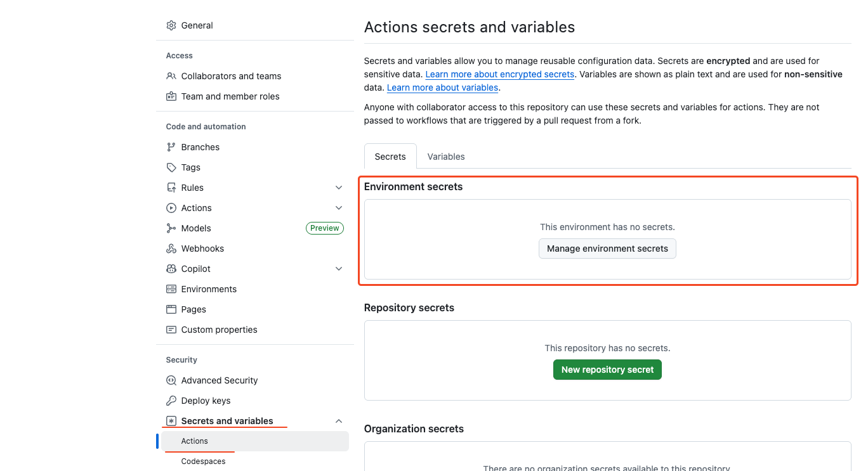The height and width of the screenshot is (471, 868).
Task: Click the Models icon in sidebar
Action: [x=171, y=228]
